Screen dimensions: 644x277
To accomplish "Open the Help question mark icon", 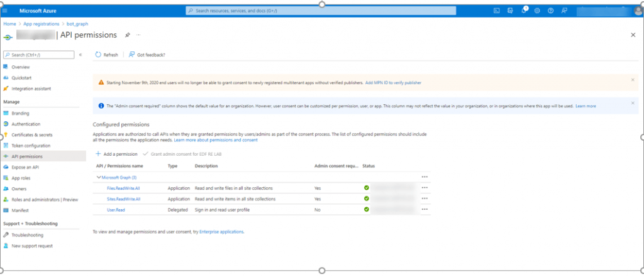I will pos(550,11).
